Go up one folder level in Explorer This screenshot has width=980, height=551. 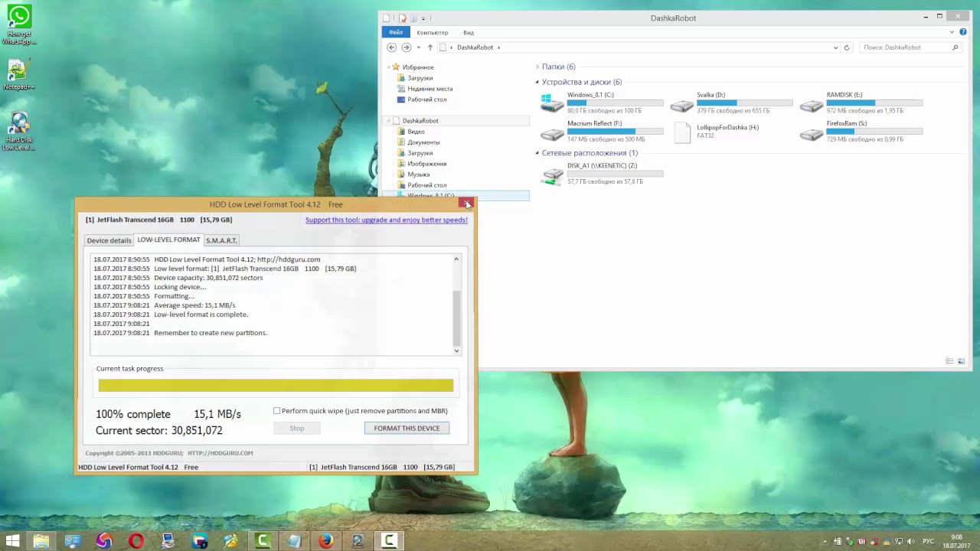[430, 47]
